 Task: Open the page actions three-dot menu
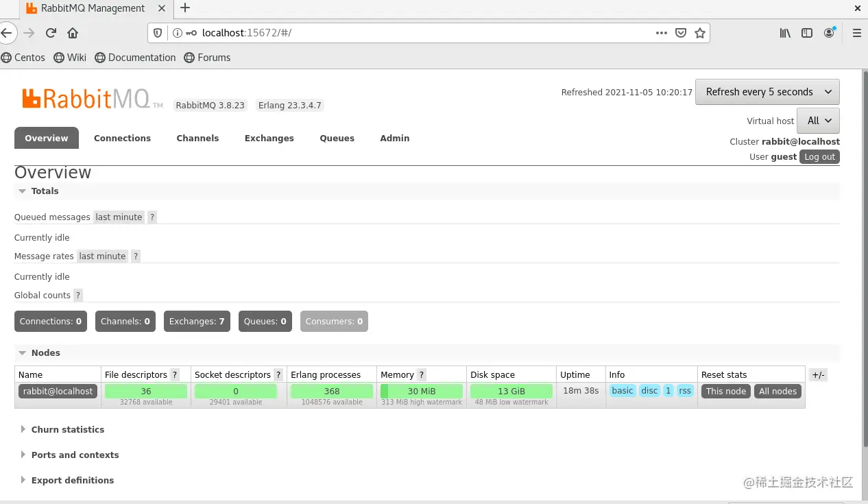[x=662, y=33]
